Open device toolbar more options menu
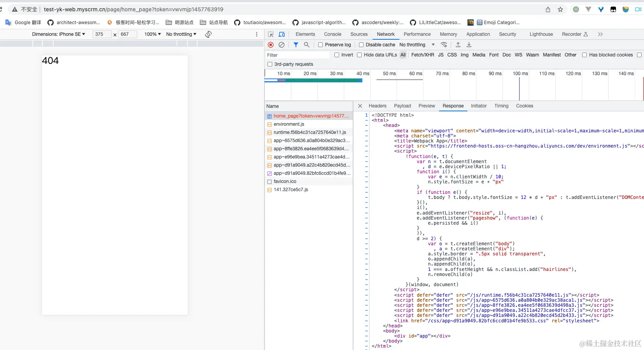Viewport: 644px width, 350px height. (257, 34)
